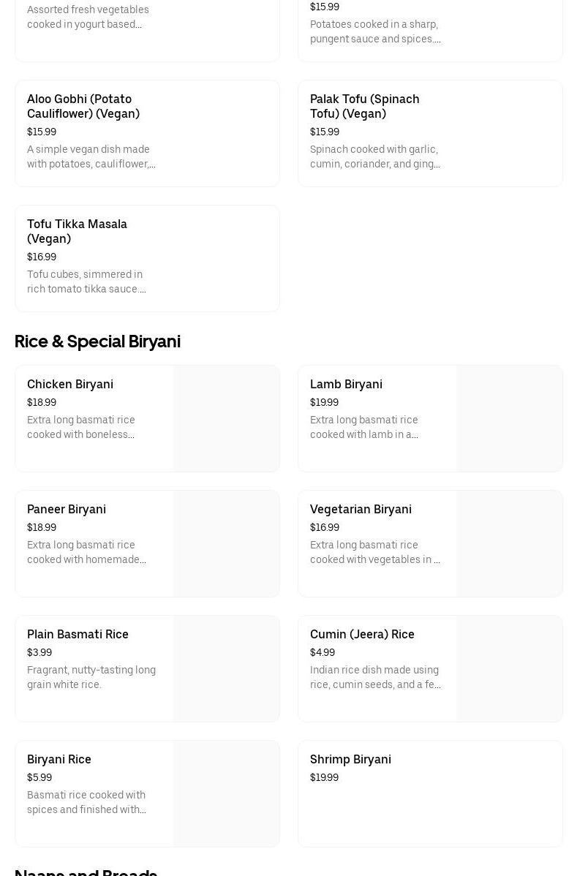Open the Aloo Gobhi (Potato Cauliflower) item

[x=83, y=106]
